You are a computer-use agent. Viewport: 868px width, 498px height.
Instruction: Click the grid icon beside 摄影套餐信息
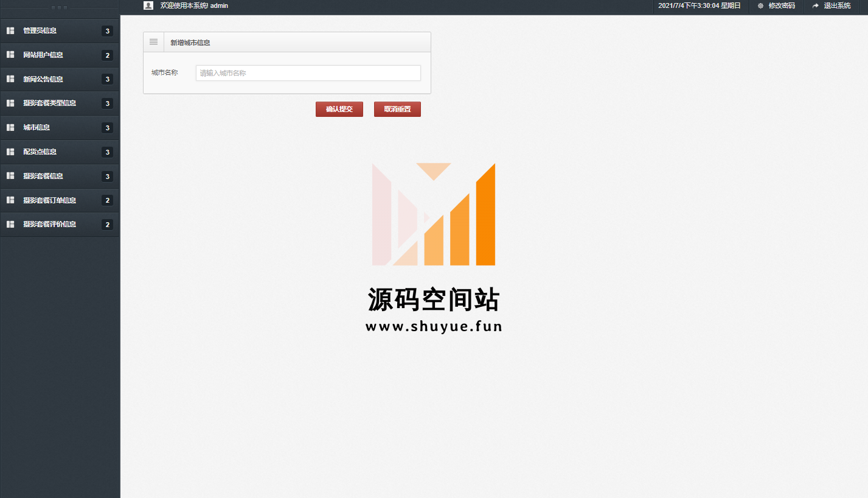pyautogui.click(x=10, y=176)
